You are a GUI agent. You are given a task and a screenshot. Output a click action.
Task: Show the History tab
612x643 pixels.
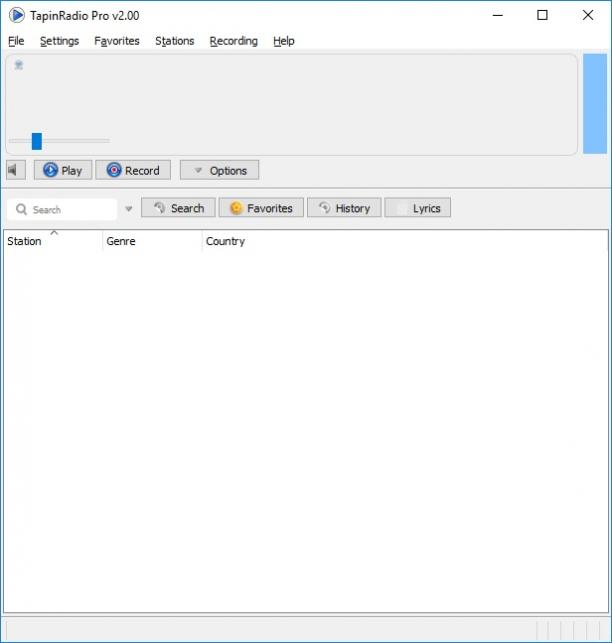coord(344,207)
